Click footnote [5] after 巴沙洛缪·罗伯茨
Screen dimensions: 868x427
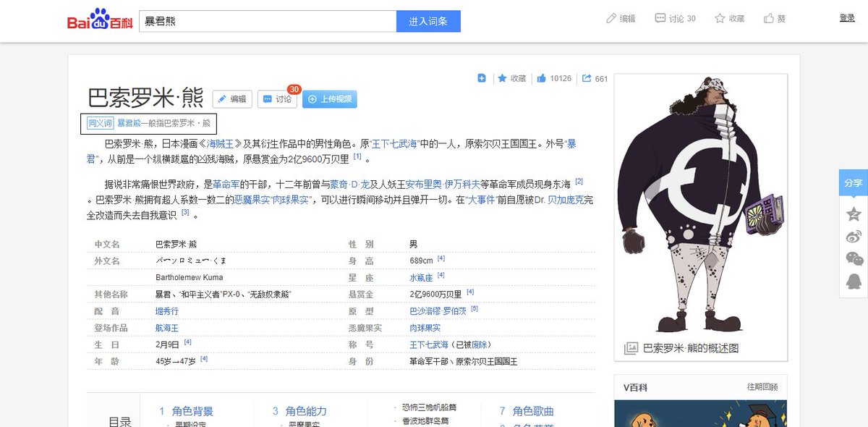click(475, 308)
